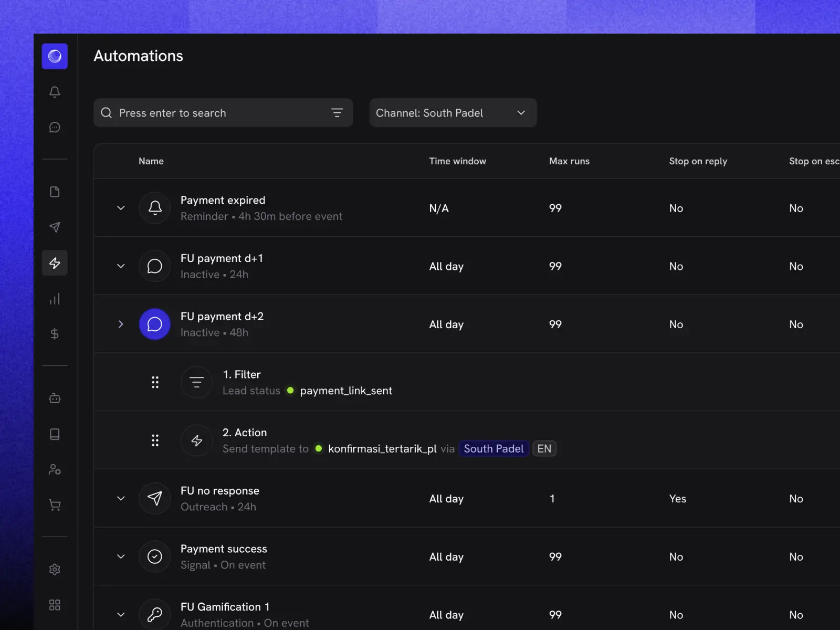Viewport: 840px width, 630px height.
Task: Click the FU payment d+1 name
Action: 222,258
